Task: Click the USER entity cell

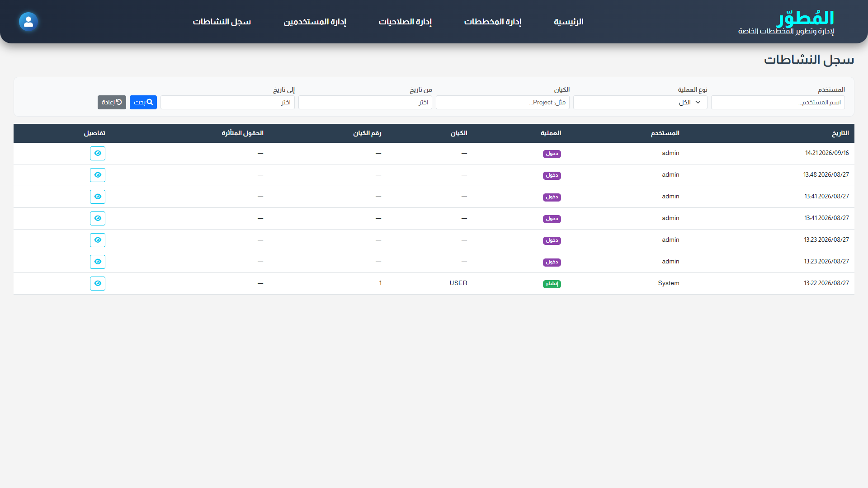Action: 458,283
